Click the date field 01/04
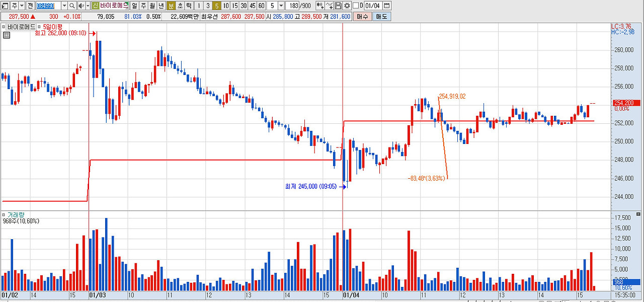 [x=373, y=6]
